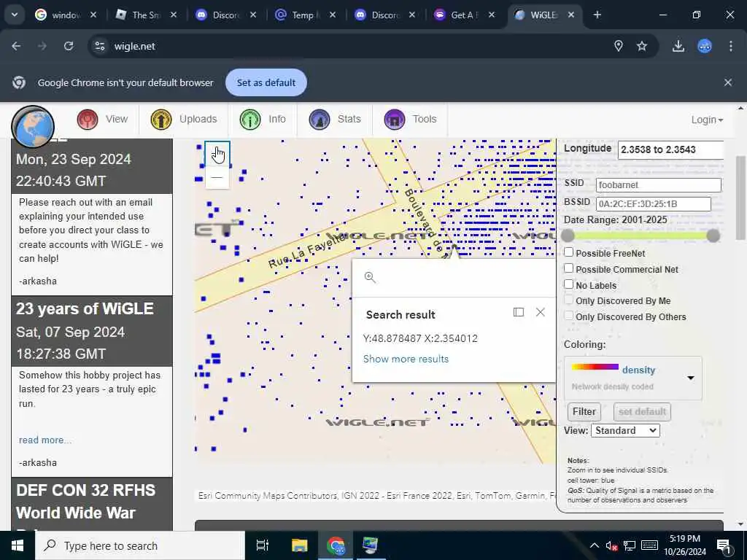The height and width of the screenshot is (560, 747).
Task: Switch to The Sn tab
Action: [146, 15]
